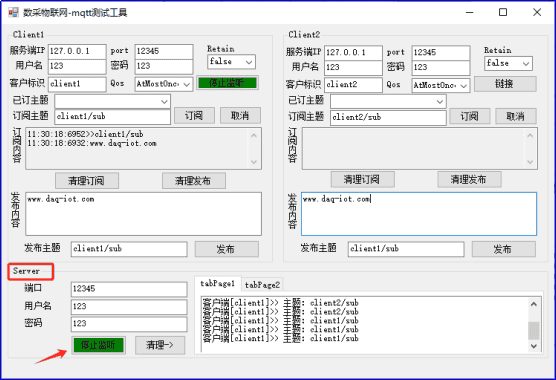Screen dimensions: 556x380
Task: Focus Client2 发布主题 field
Action: (406, 249)
